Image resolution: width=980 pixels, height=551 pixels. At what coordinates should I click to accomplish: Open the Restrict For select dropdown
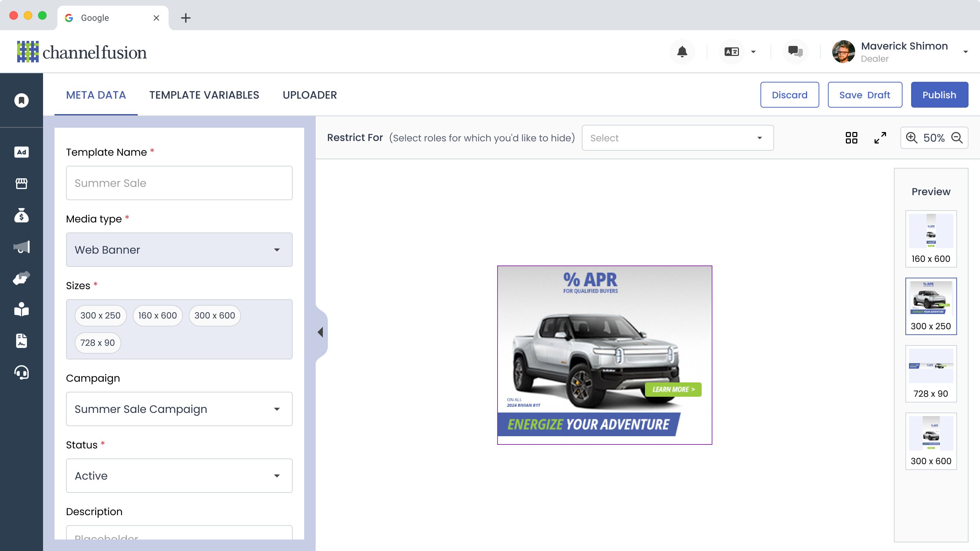pyautogui.click(x=678, y=138)
